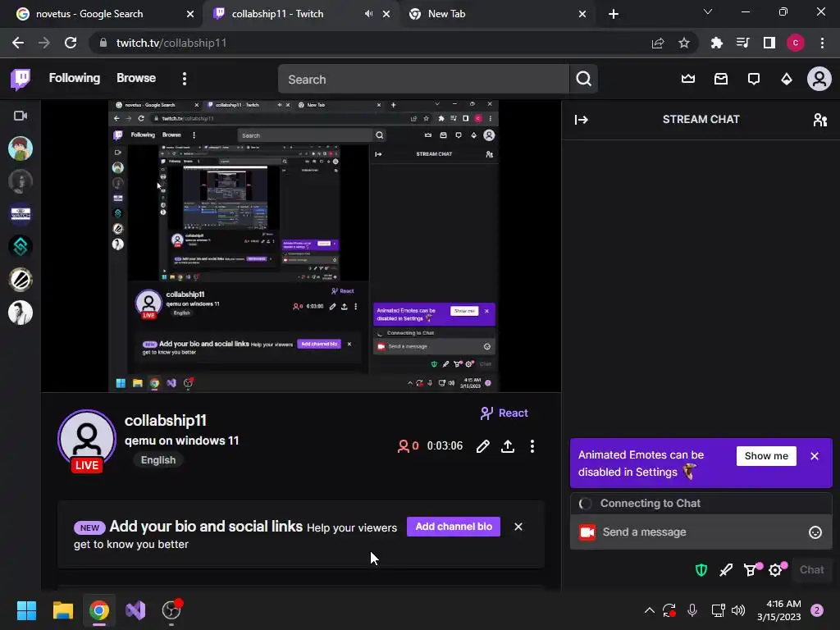Image resolution: width=840 pixels, height=630 pixels.
Task: Click the twitch.tv address bar URL
Action: click(x=171, y=43)
